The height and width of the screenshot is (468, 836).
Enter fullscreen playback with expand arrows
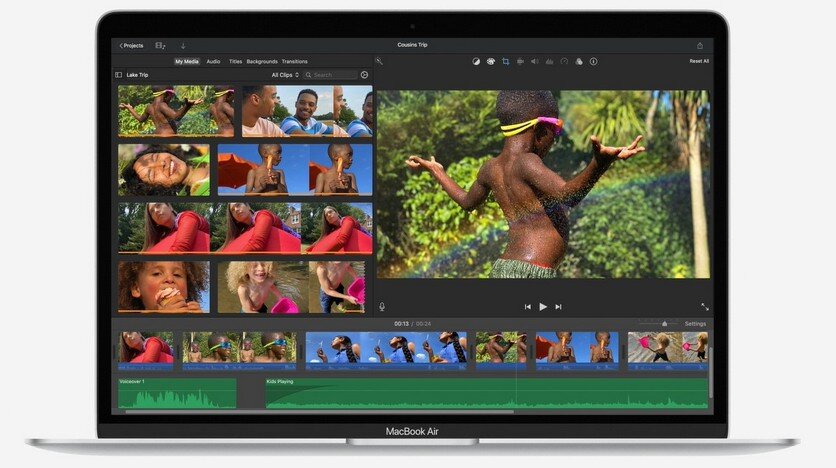[x=704, y=306]
